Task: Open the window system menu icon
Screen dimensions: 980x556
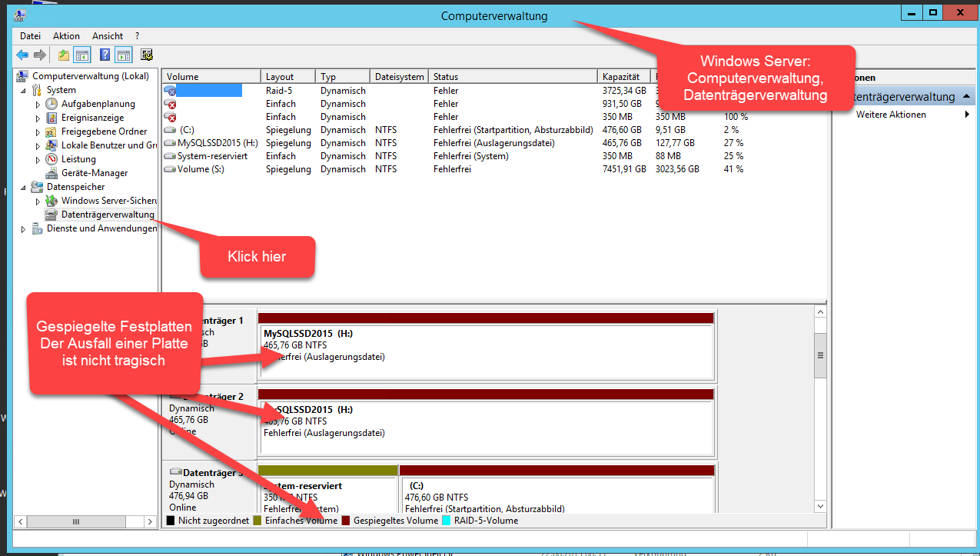Action: coord(19,15)
